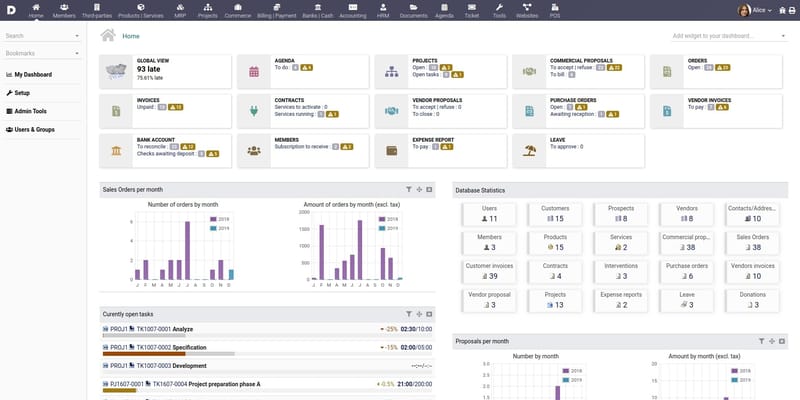The height and width of the screenshot is (400, 800).
Task: Filter the Curently open tasks widget
Action: [x=409, y=314]
